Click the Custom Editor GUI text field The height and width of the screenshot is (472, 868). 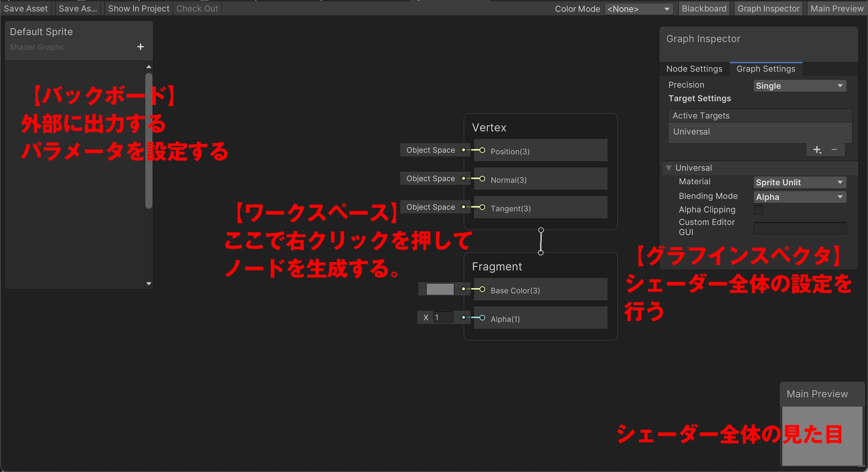click(799, 228)
